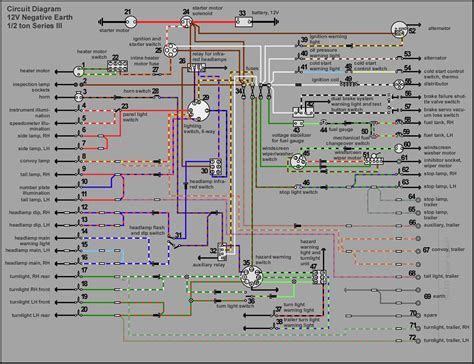Click the "turnlight LH front" label
Image resolution: width=474 pixels, height=364 pixels.
coord(30,302)
